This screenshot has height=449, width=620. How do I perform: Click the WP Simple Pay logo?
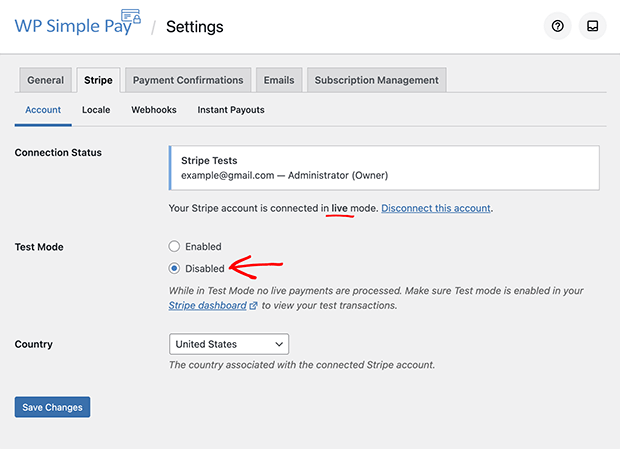click(77, 25)
